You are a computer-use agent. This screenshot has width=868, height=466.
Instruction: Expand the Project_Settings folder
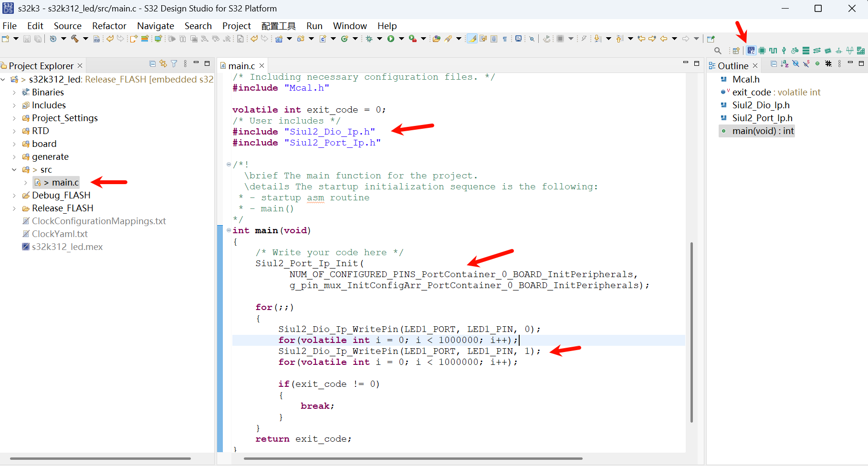(x=14, y=118)
